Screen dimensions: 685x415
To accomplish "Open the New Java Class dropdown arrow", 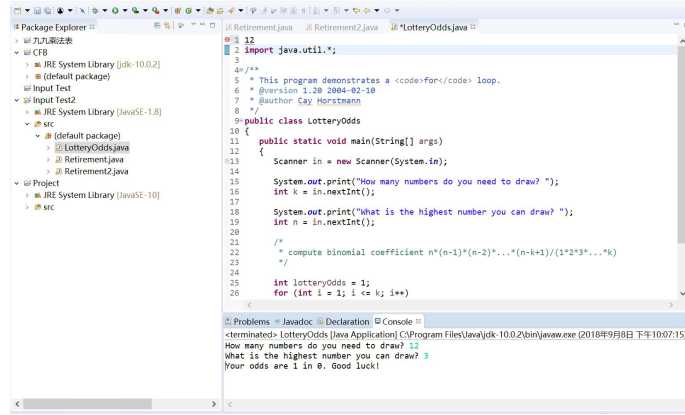I will (x=198, y=10).
